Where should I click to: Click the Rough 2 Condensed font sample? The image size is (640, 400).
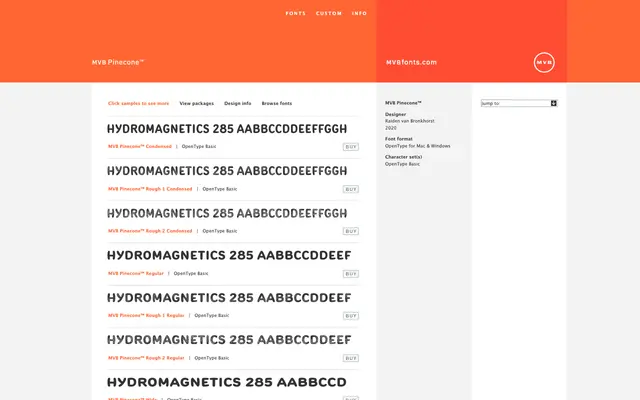[227, 213]
